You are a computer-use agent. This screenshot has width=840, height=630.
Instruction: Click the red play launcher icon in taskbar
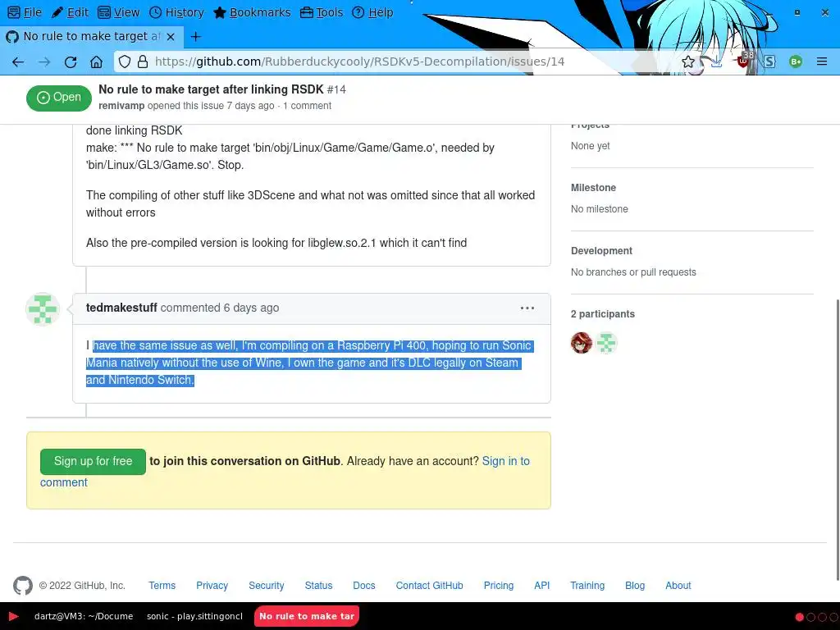(14, 617)
